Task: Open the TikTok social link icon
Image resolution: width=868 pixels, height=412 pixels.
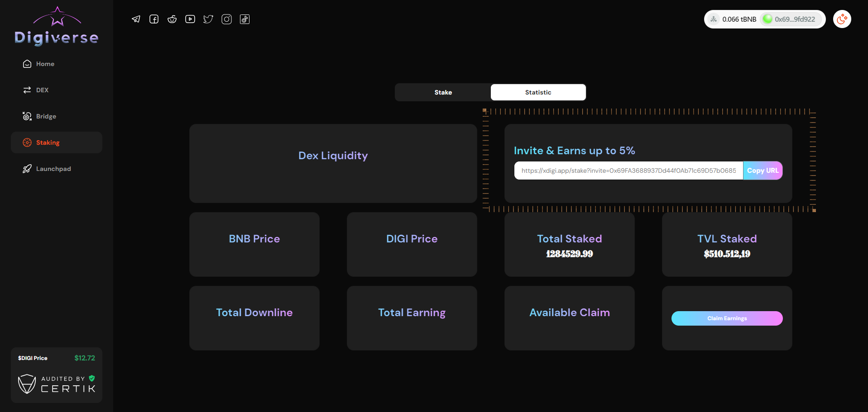Action: (x=245, y=19)
